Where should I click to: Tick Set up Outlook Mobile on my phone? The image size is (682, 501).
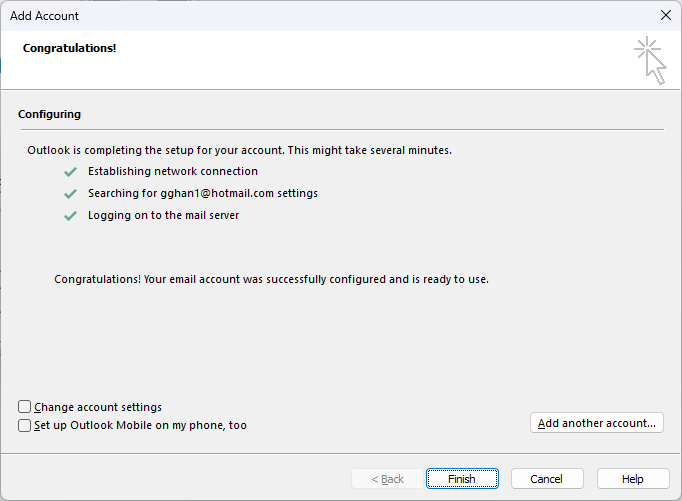(25, 425)
